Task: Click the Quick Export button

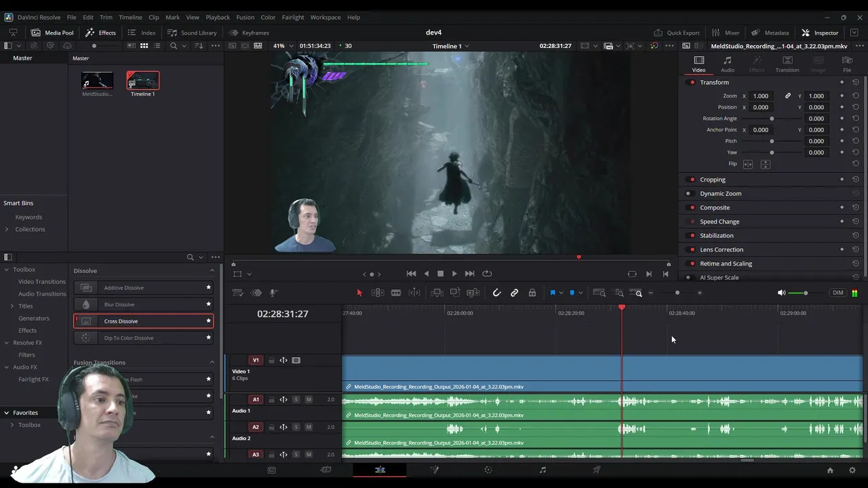Action: tap(676, 33)
